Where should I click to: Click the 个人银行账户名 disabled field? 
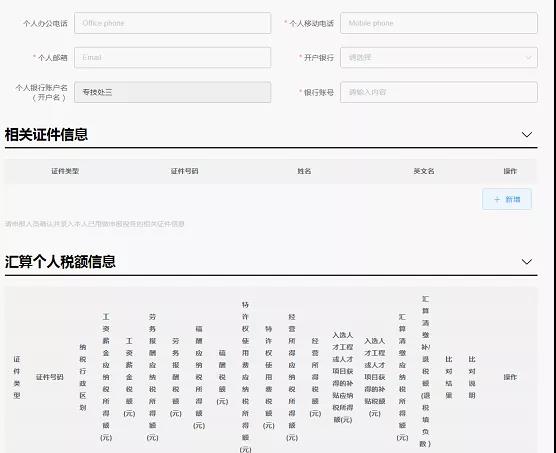172,92
